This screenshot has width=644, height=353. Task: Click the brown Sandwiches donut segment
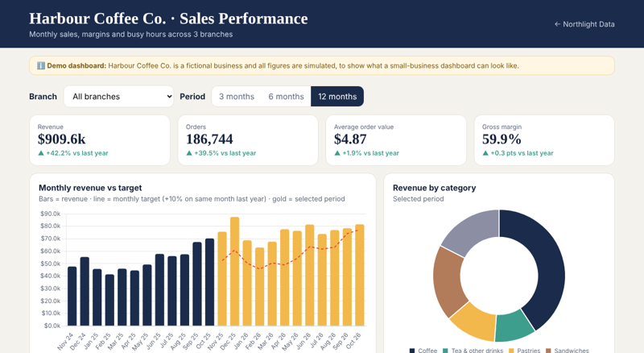pyautogui.click(x=448, y=282)
